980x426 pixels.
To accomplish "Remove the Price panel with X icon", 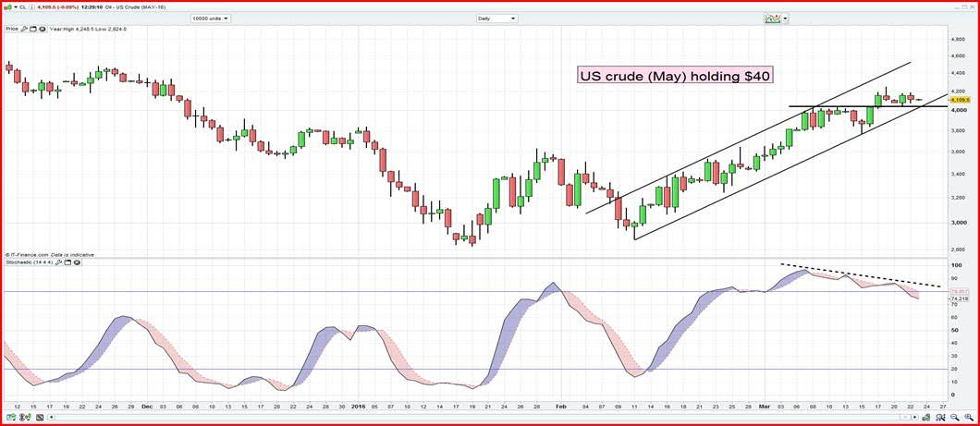I will click(42, 29).
